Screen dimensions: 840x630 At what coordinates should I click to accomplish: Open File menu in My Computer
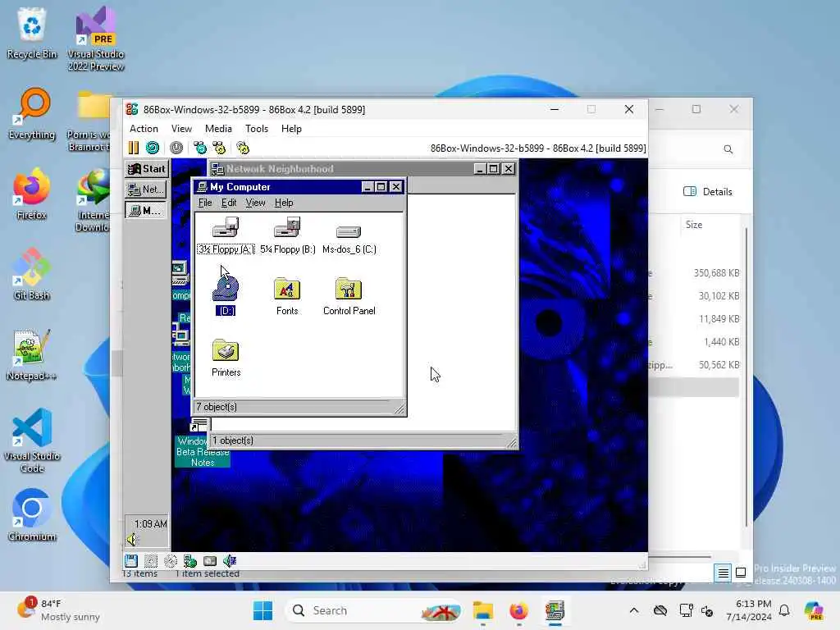pyautogui.click(x=205, y=203)
